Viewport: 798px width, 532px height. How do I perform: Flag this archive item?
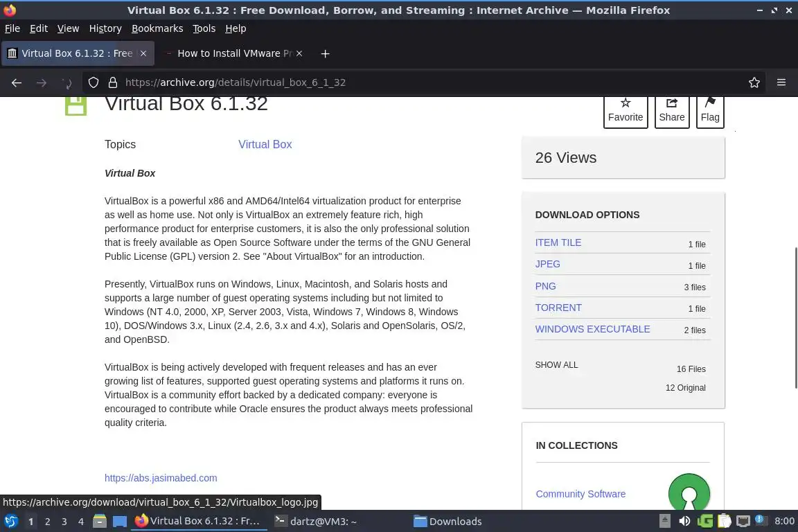click(710, 111)
